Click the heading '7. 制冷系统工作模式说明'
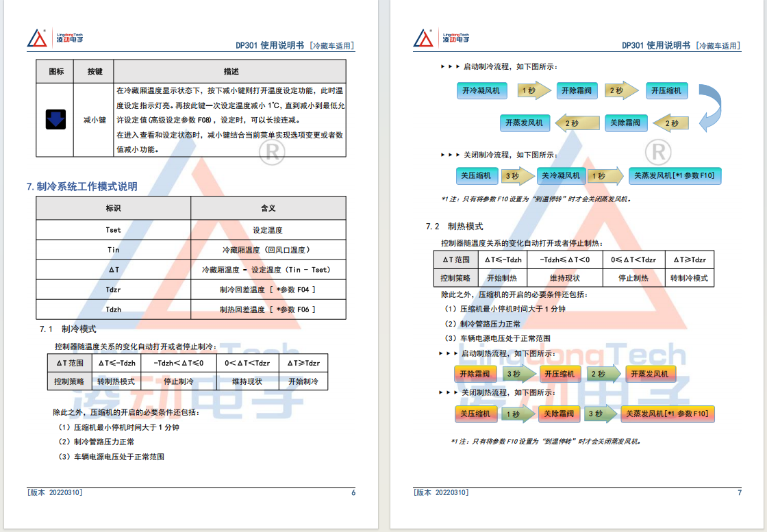The height and width of the screenshot is (532, 767). [81, 186]
